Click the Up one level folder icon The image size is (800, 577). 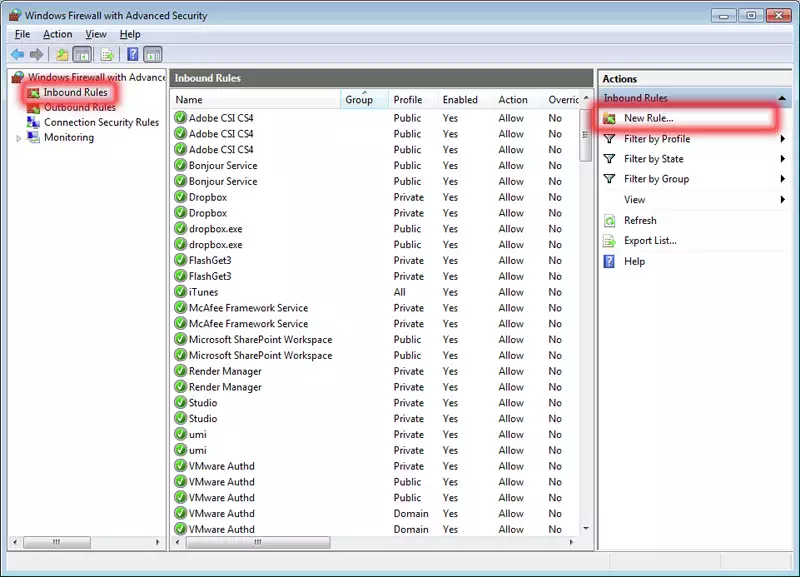click(62, 54)
